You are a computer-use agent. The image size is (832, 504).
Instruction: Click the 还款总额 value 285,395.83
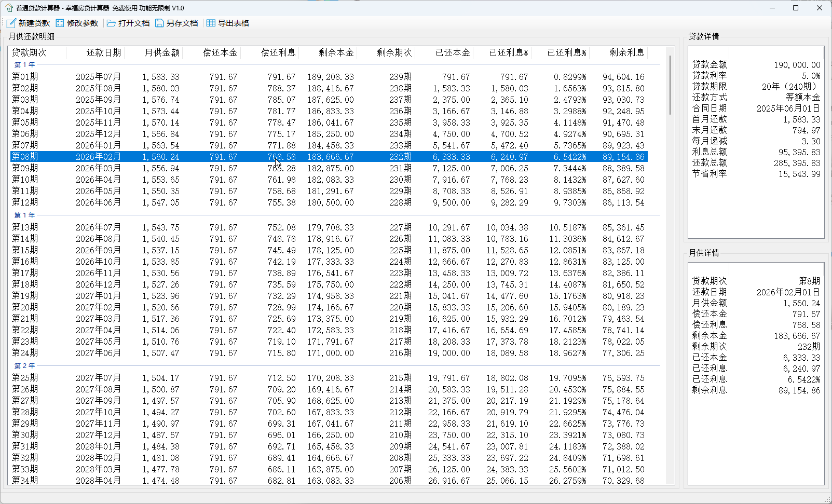click(x=797, y=163)
